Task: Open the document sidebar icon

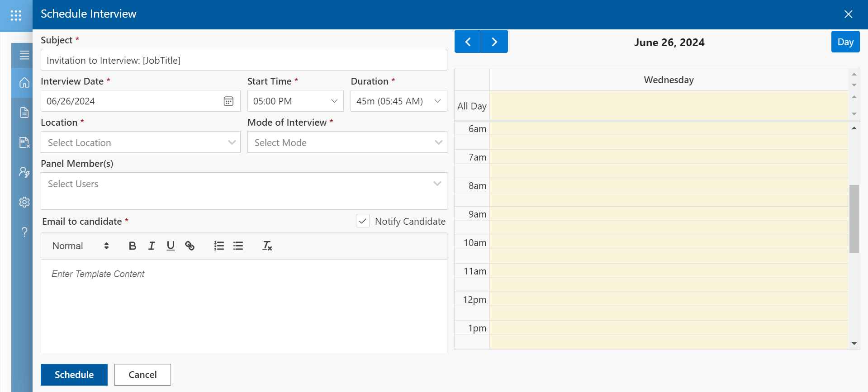Action: tap(24, 113)
